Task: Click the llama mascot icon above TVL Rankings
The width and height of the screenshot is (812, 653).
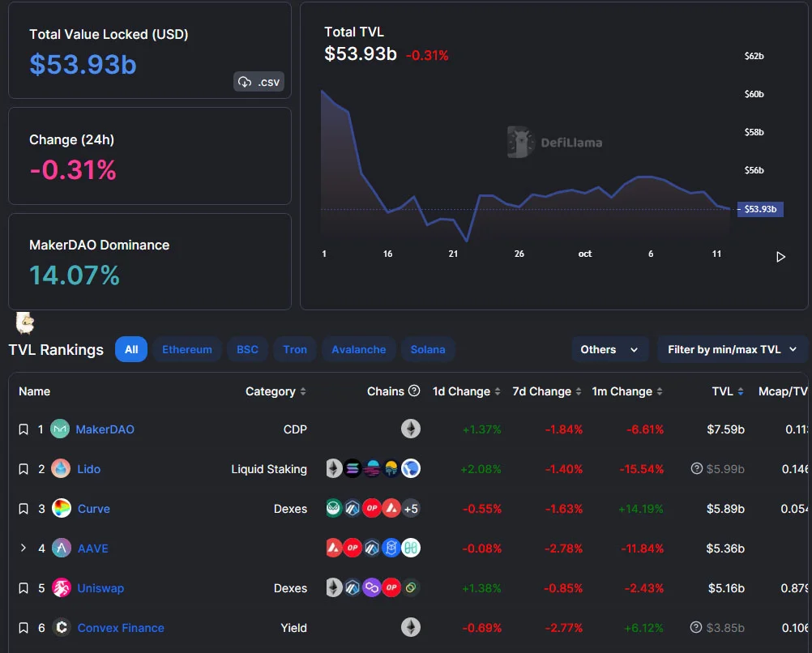Action: [25, 323]
